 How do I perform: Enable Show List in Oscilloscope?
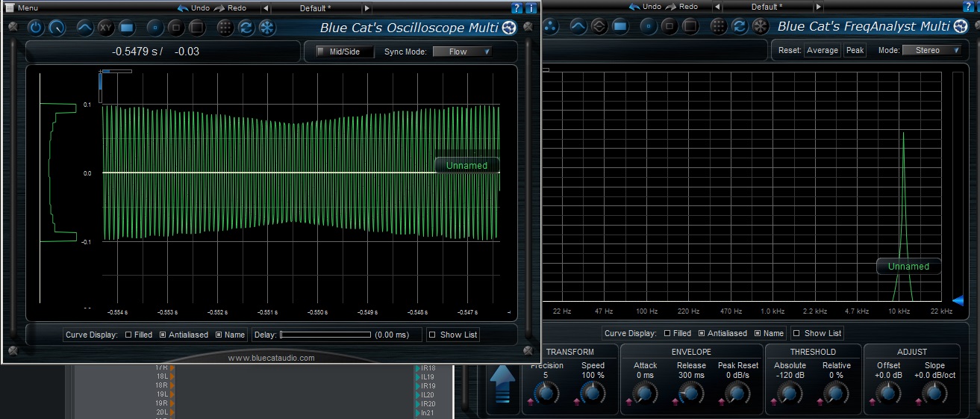432,335
